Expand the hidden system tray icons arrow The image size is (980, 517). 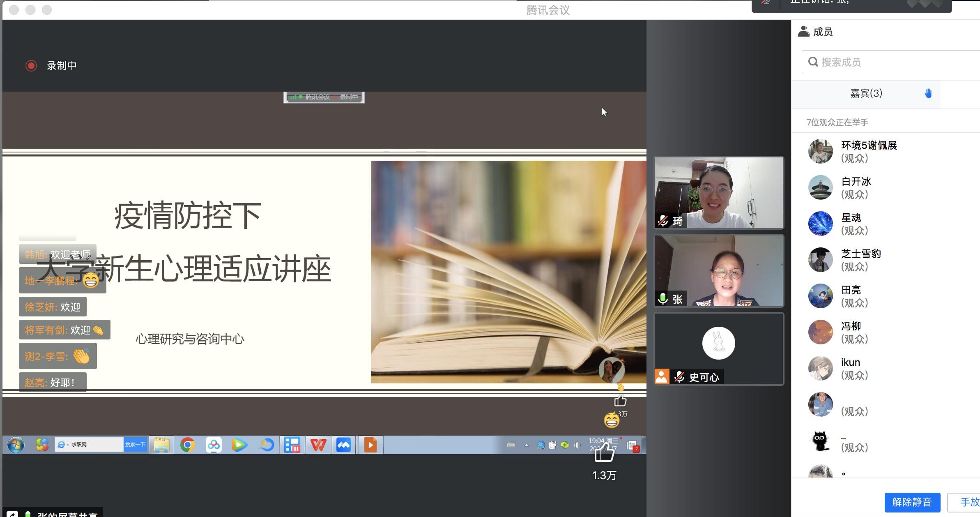pos(526,445)
